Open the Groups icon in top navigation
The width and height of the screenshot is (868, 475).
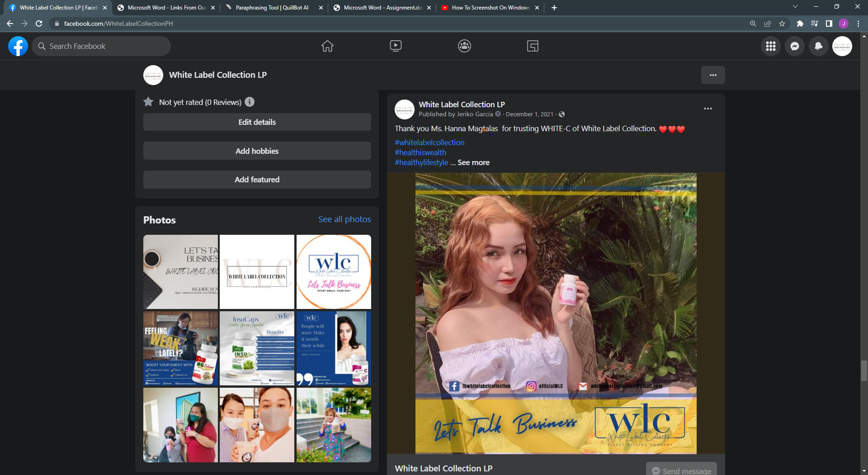464,46
